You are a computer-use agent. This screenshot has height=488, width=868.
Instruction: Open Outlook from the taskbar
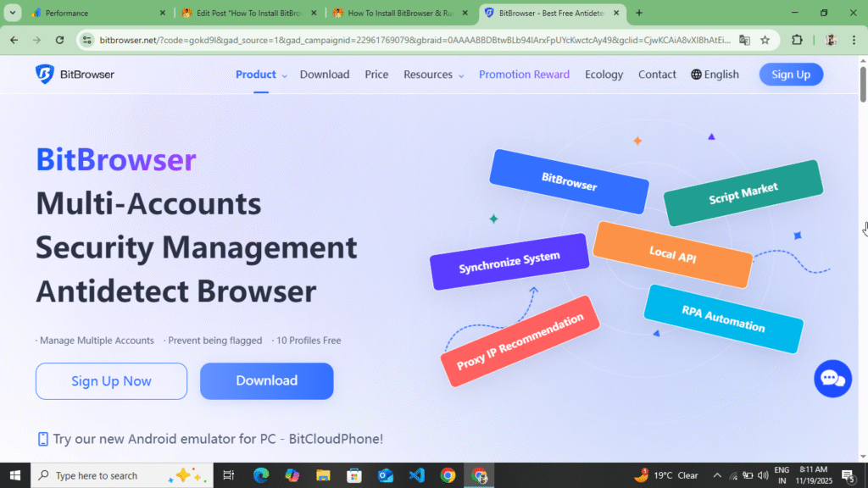(386, 475)
